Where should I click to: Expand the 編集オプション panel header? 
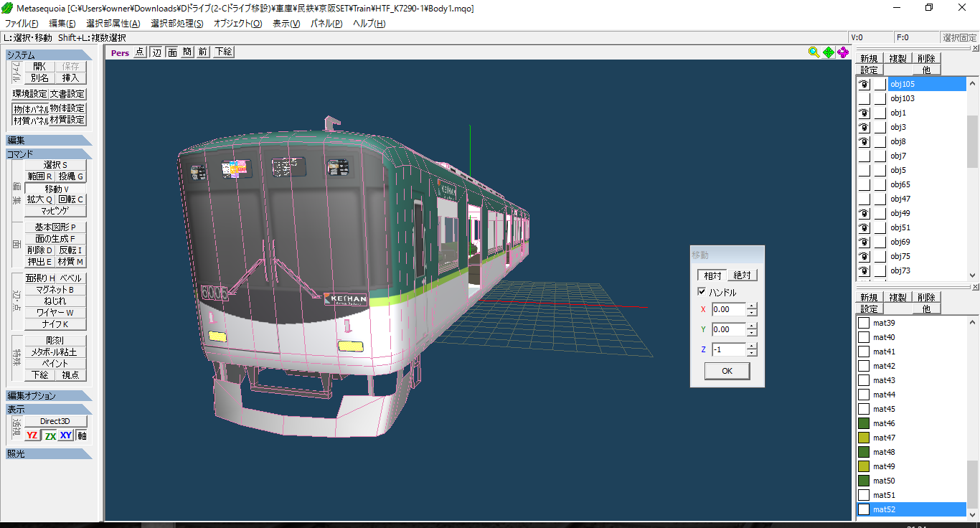tap(49, 396)
